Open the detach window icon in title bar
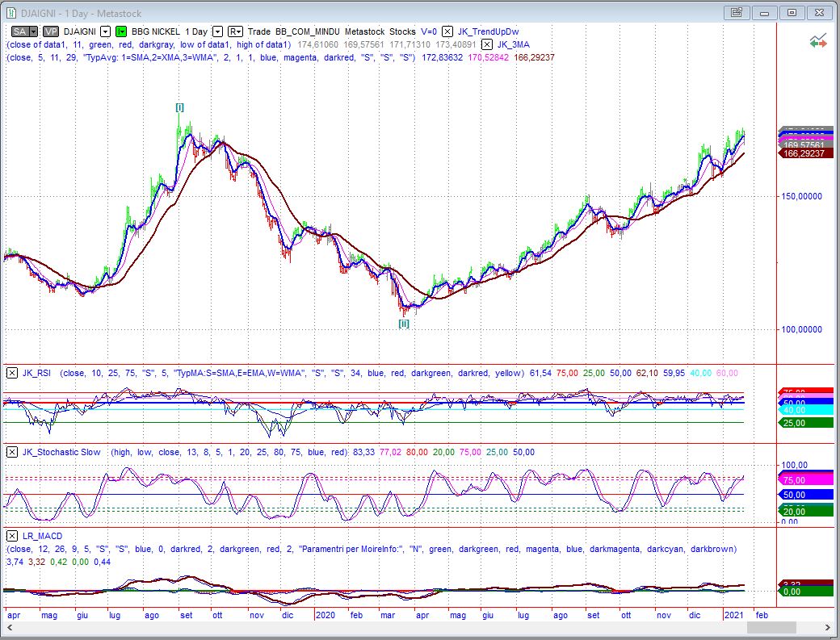Image resolution: width=840 pixels, height=640 pixels. [736, 12]
